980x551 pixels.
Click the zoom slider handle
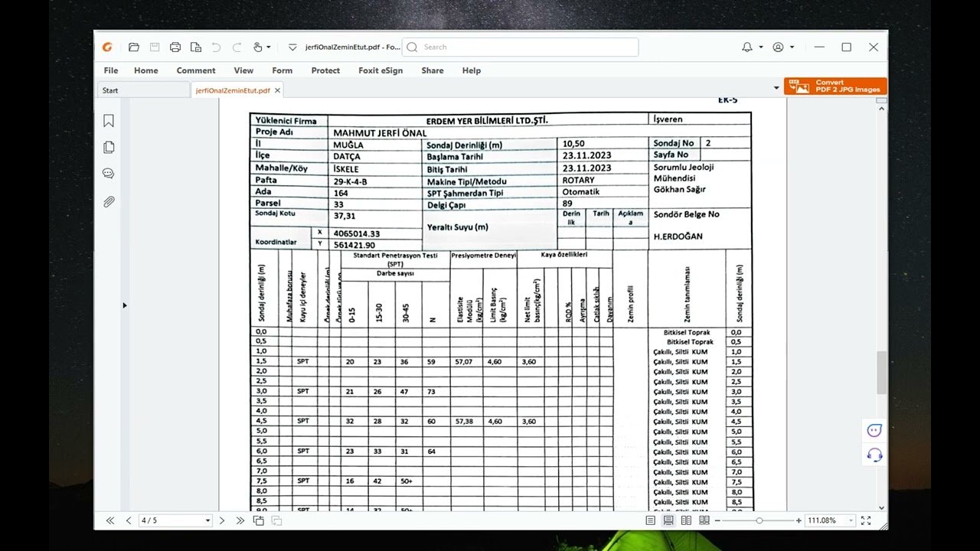(759, 520)
